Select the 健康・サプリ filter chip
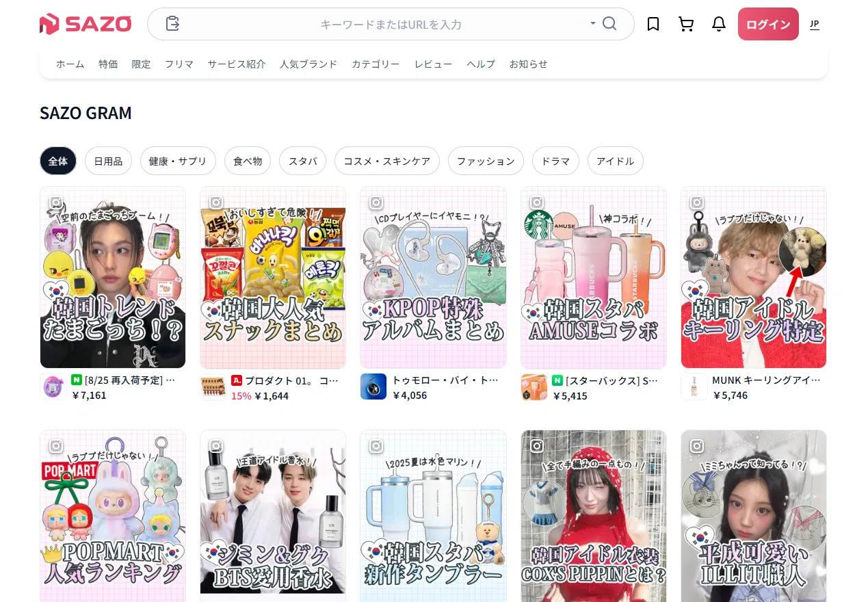 pyautogui.click(x=178, y=161)
